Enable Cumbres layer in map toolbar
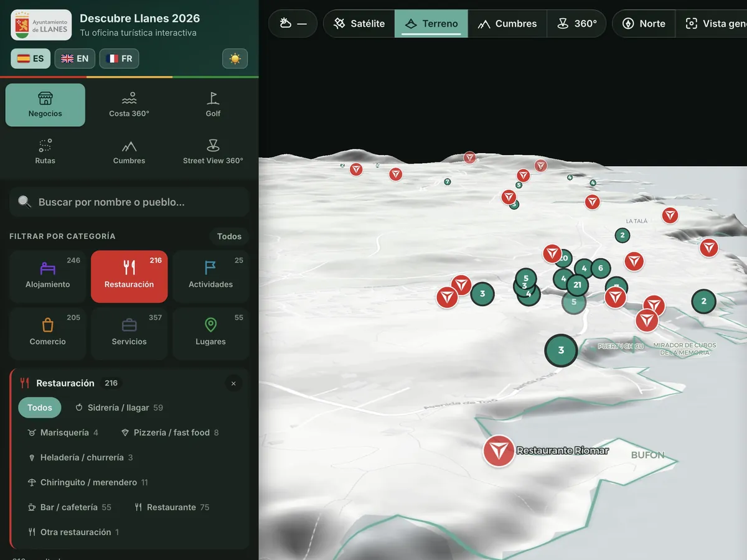Screen dimensions: 747x560 click(x=507, y=24)
